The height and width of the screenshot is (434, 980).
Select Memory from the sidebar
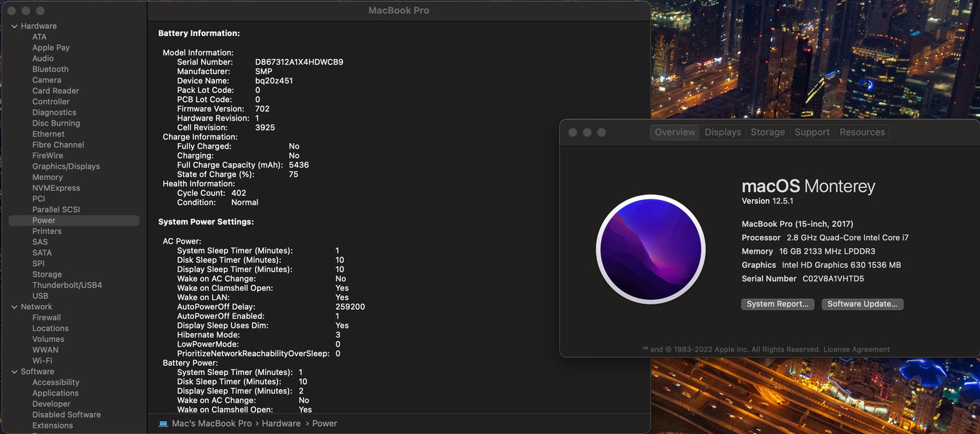point(47,177)
